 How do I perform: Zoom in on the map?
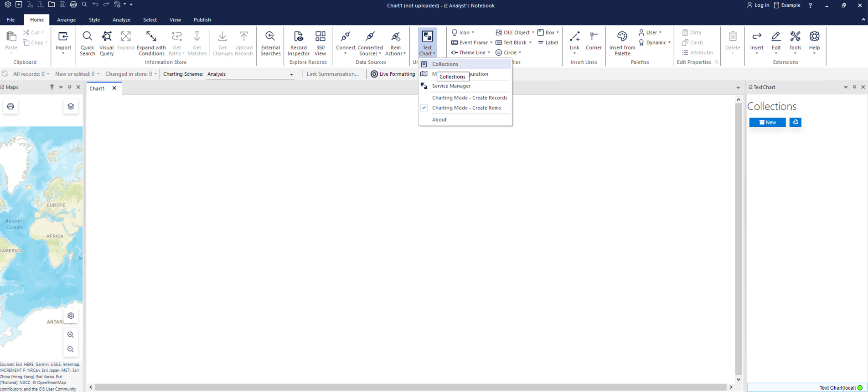pos(71,335)
